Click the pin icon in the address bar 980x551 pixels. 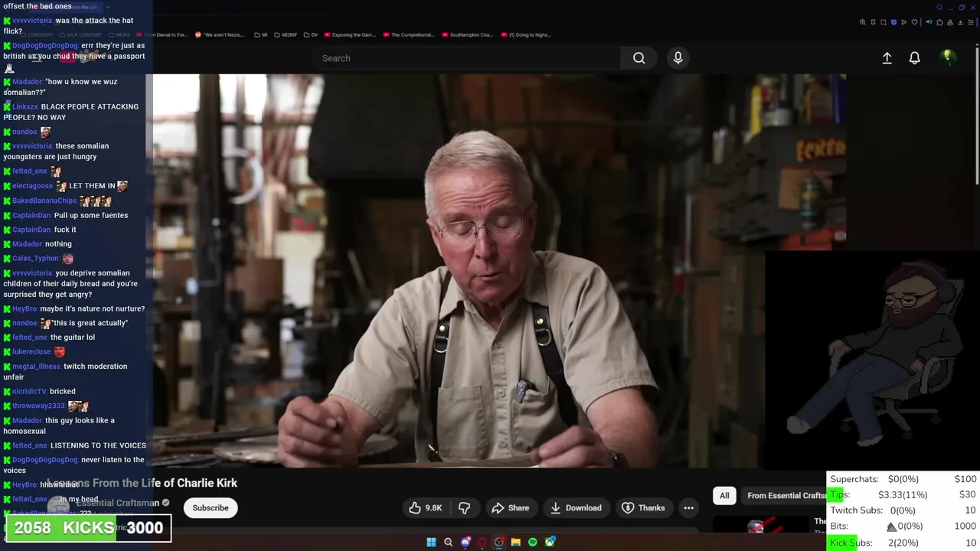coord(873,22)
